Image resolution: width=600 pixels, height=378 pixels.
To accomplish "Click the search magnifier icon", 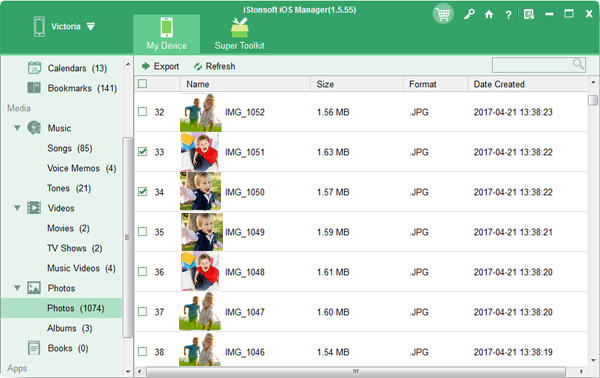I will coord(578,64).
